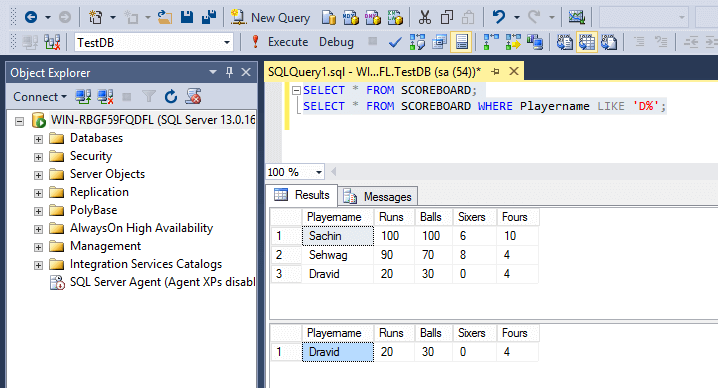This screenshot has height=388, width=718.
Task: Expand the Databases folder
Action: click(38, 139)
